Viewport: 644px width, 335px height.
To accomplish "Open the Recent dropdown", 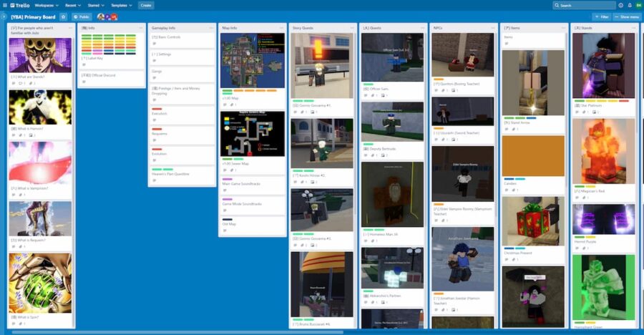I will (x=73, y=5).
